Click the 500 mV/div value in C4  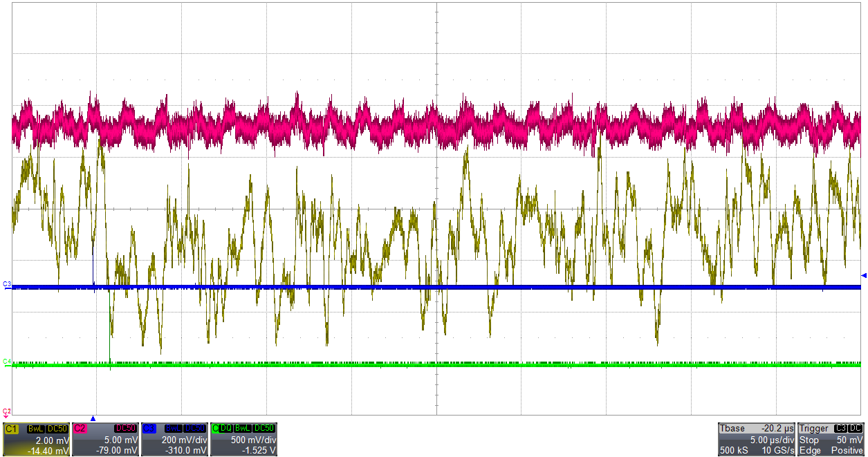click(x=253, y=440)
